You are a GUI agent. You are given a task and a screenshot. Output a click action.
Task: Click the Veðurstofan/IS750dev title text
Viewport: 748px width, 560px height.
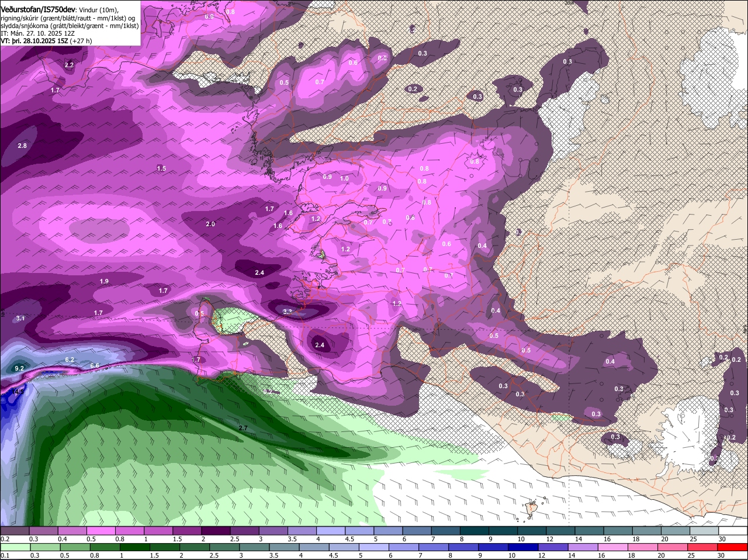[x=37, y=10]
